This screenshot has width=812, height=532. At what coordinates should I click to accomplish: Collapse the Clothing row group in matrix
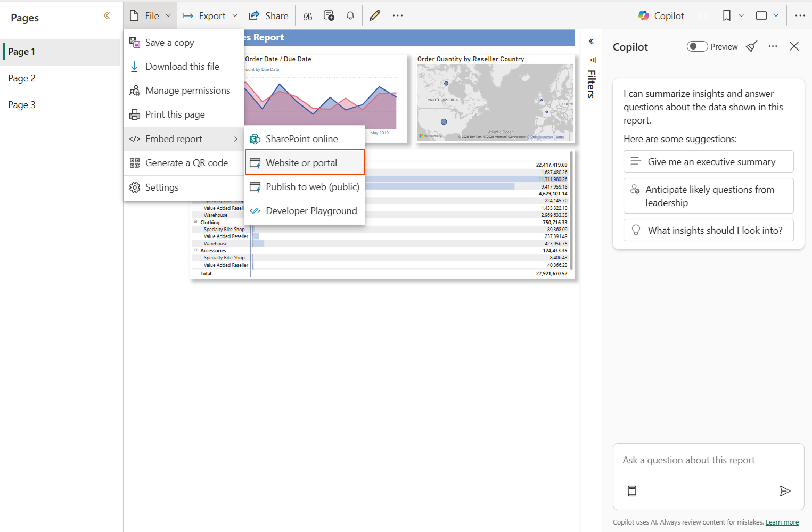point(195,222)
